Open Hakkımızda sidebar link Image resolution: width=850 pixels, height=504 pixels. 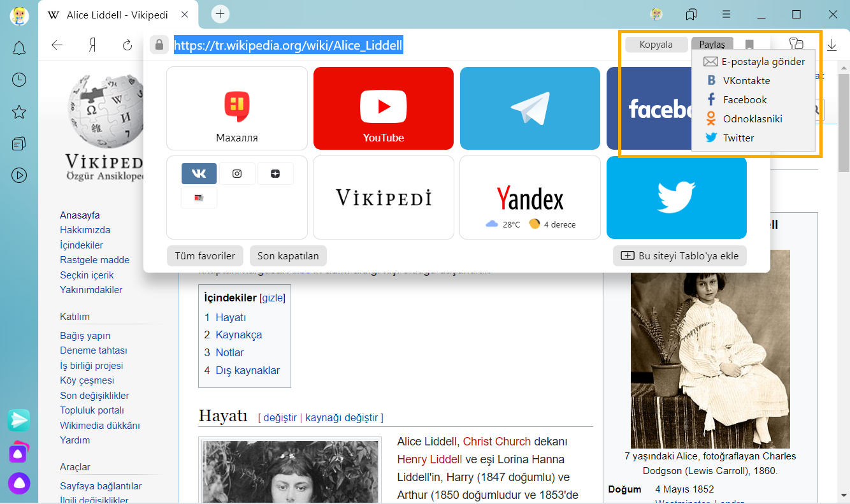click(x=85, y=230)
